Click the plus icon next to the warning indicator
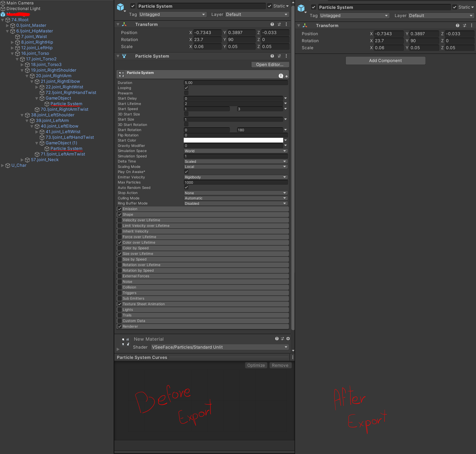Image resolution: width=476 pixels, height=454 pixels. pos(287,76)
